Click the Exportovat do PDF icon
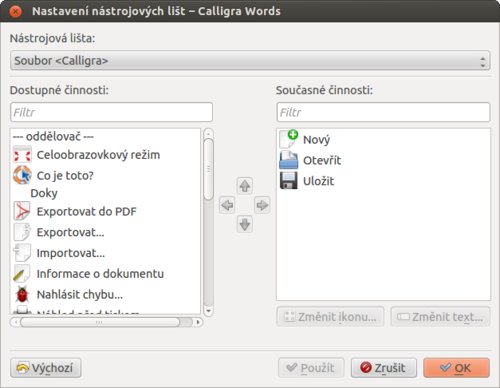 tap(22, 211)
